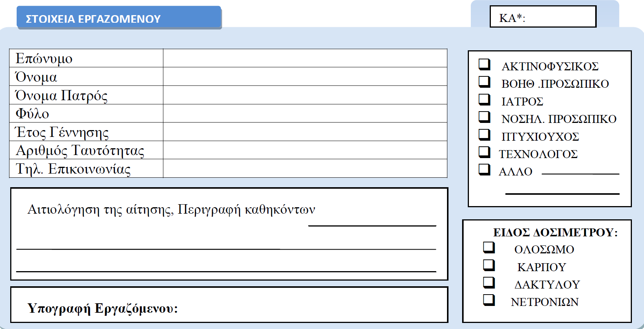The height and width of the screenshot is (329, 644).
Task: Focus the Όνομα Πατρός value cell
Action: click(305, 95)
